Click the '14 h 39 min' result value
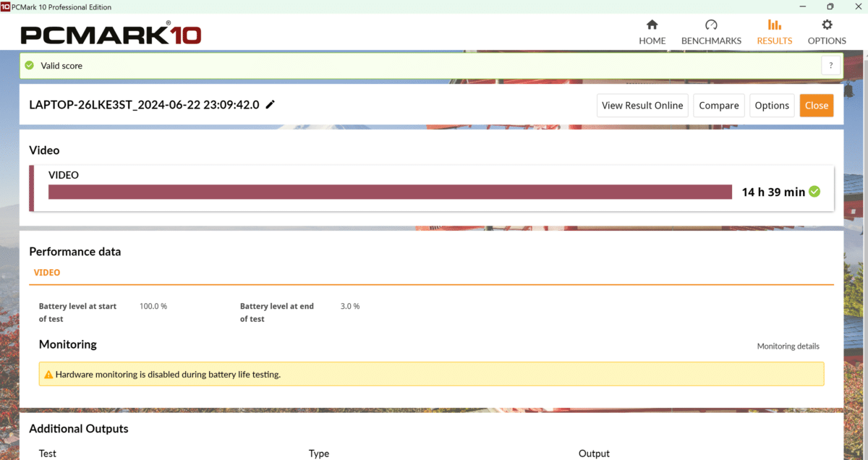Screen dimensions: 868x460 [x=773, y=192]
